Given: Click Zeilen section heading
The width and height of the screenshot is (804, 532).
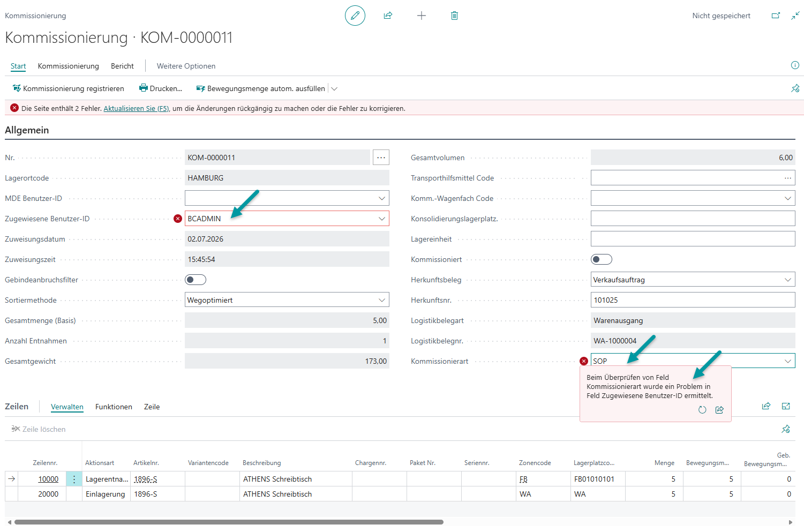Looking at the screenshot, I should 17,406.
